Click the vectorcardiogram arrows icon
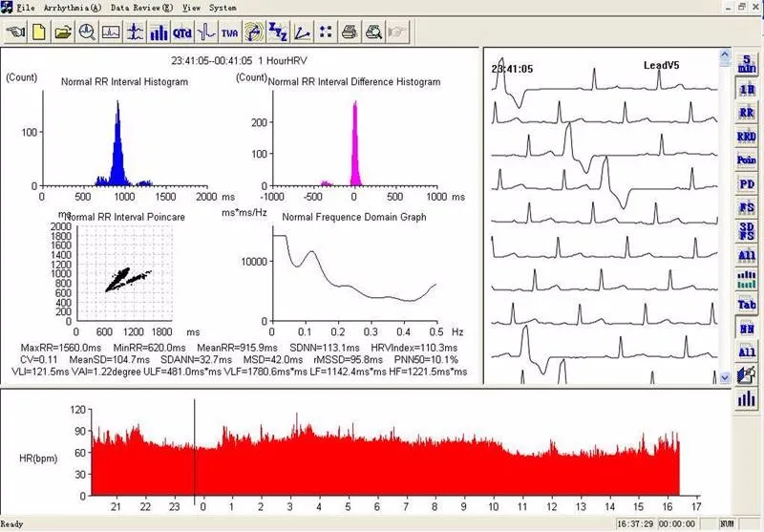 pyautogui.click(x=254, y=32)
